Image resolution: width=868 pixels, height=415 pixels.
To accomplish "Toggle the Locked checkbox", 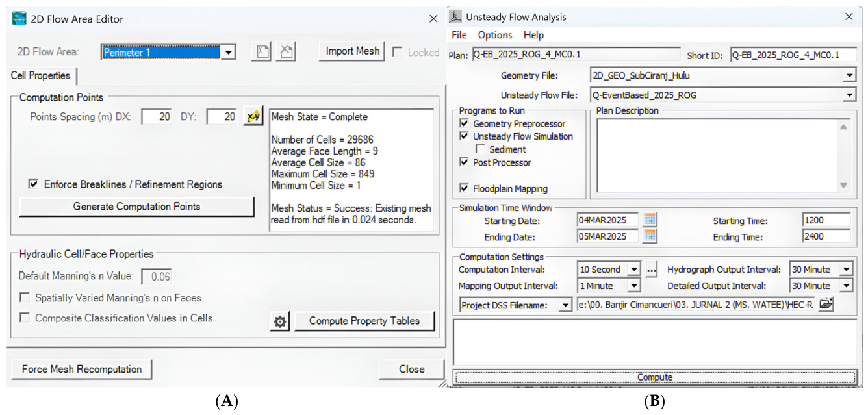I will point(397,53).
